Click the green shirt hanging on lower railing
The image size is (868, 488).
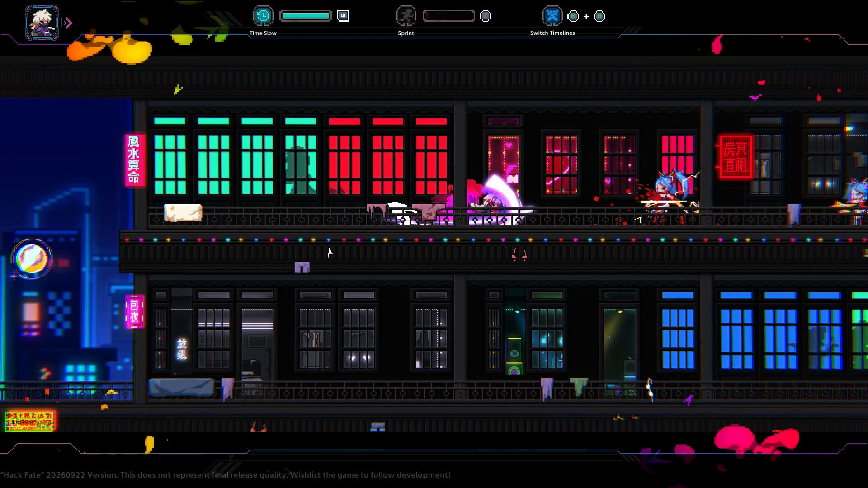(x=578, y=387)
